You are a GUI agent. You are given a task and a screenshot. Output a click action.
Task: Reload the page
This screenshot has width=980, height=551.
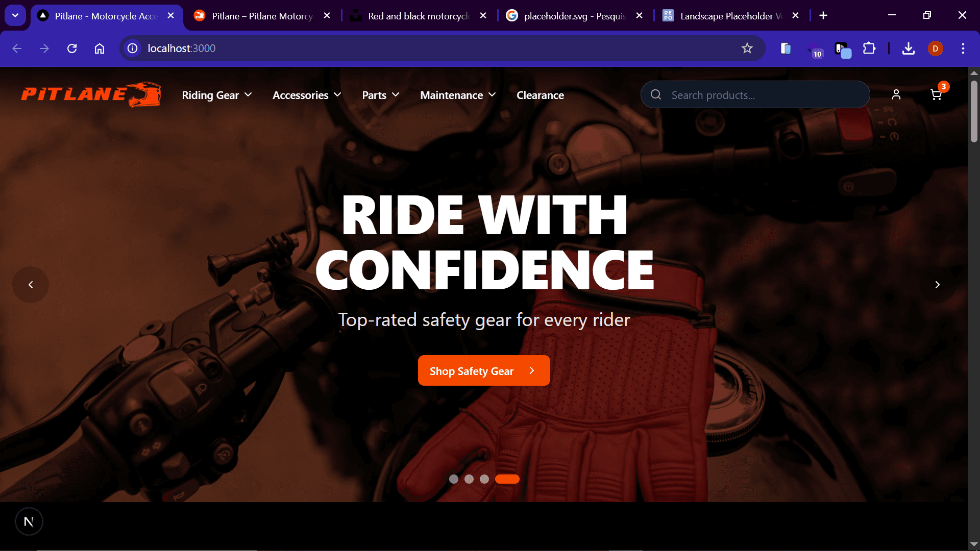pos(72,48)
